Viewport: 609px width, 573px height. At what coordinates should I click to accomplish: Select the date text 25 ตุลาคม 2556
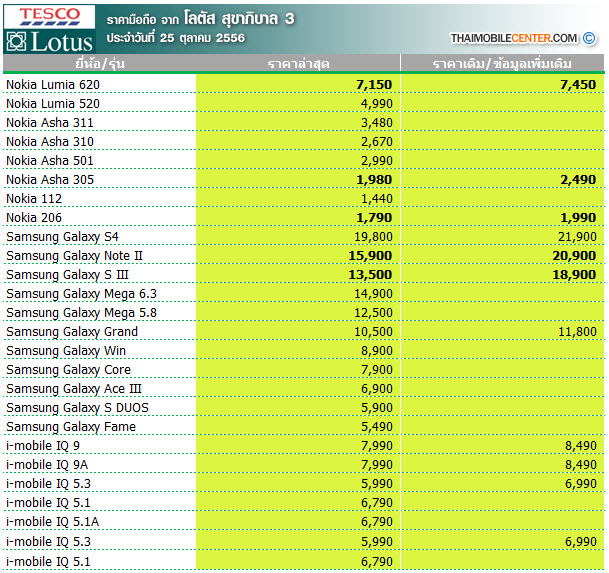(202, 38)
